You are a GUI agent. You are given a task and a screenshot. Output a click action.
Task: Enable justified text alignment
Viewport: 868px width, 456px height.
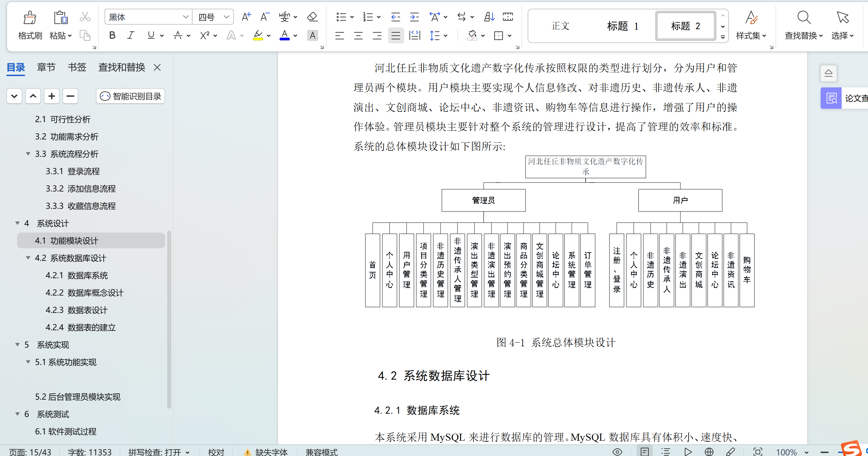(x=395, y=35)
